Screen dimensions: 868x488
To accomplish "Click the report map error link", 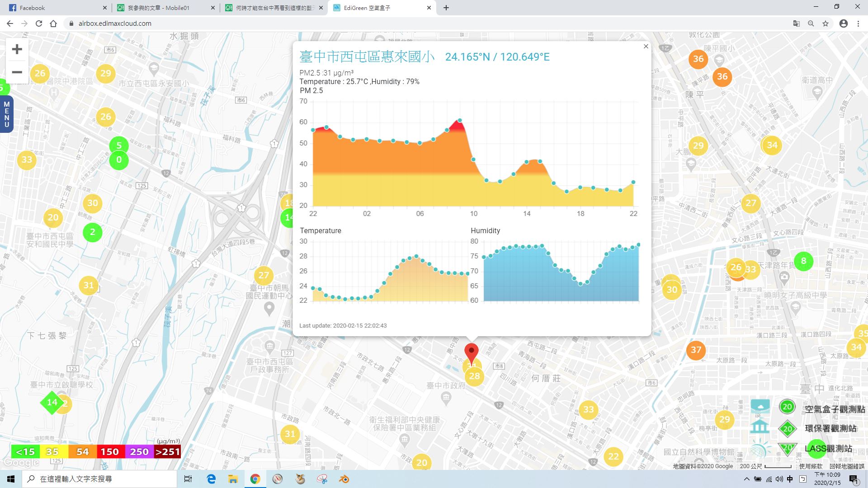I will coord(846,466).
